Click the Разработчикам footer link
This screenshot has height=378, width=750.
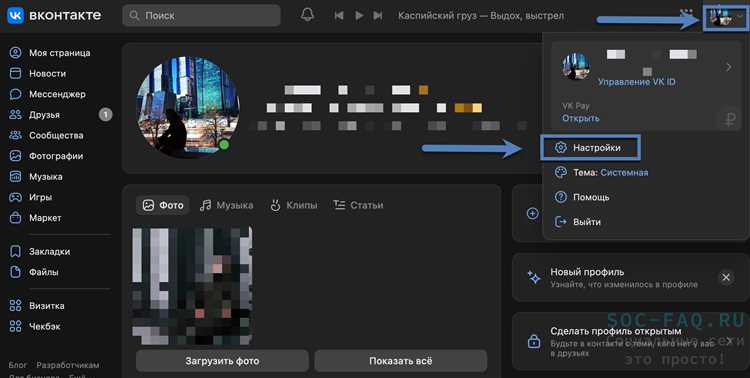point(68,365)
